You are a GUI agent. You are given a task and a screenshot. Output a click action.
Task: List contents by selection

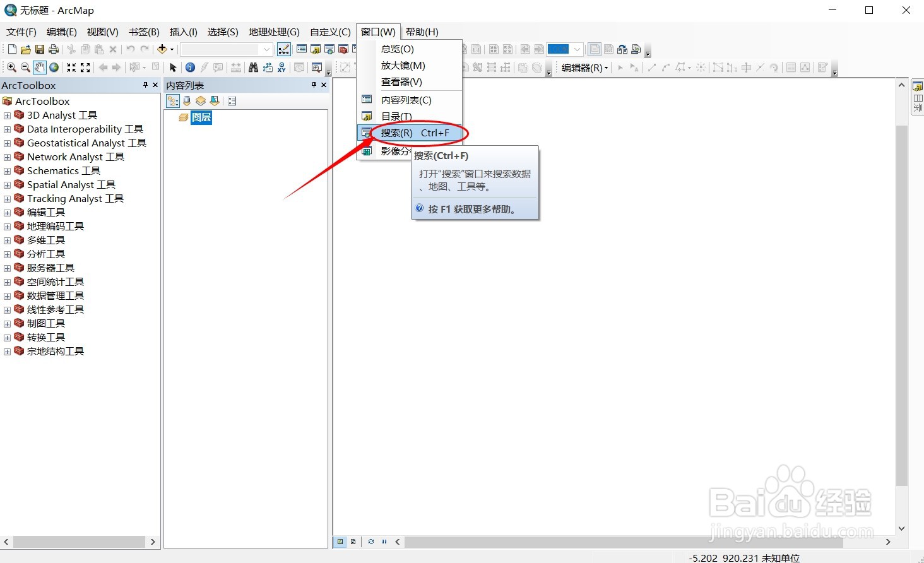tap(215, 101)
